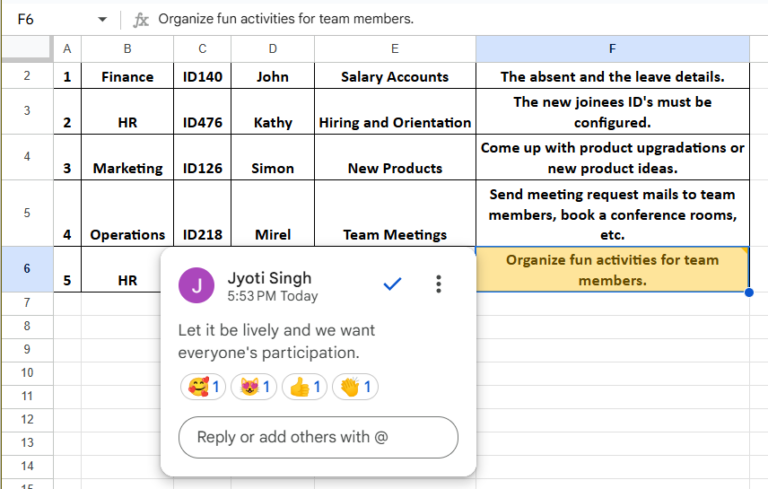
Task: Select the cell containing ID126
Action: [202, 157]
